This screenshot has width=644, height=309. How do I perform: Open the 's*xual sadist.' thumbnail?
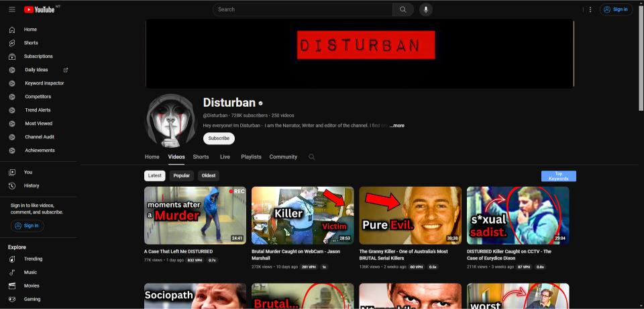[x=518, y=216]
